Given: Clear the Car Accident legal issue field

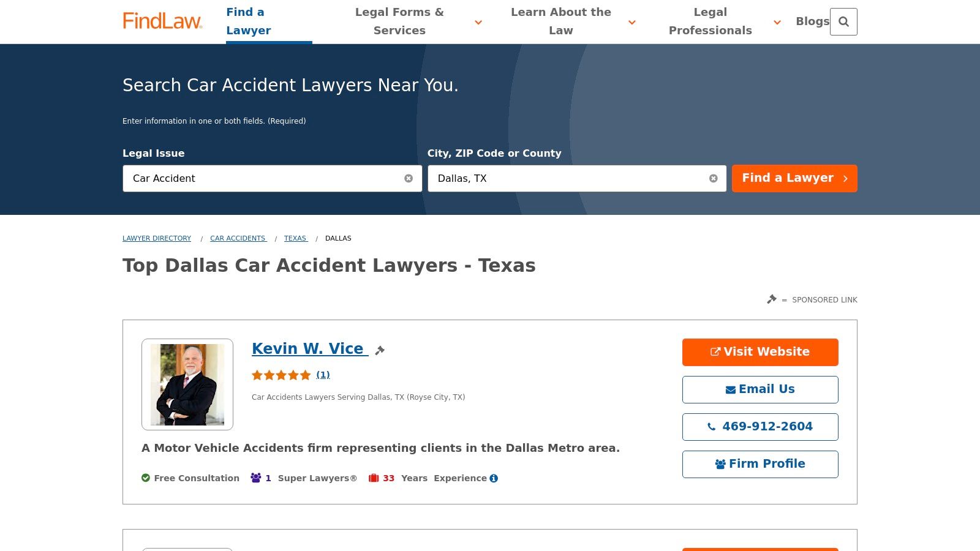Looking at the screenshot, I should point(409,178).
